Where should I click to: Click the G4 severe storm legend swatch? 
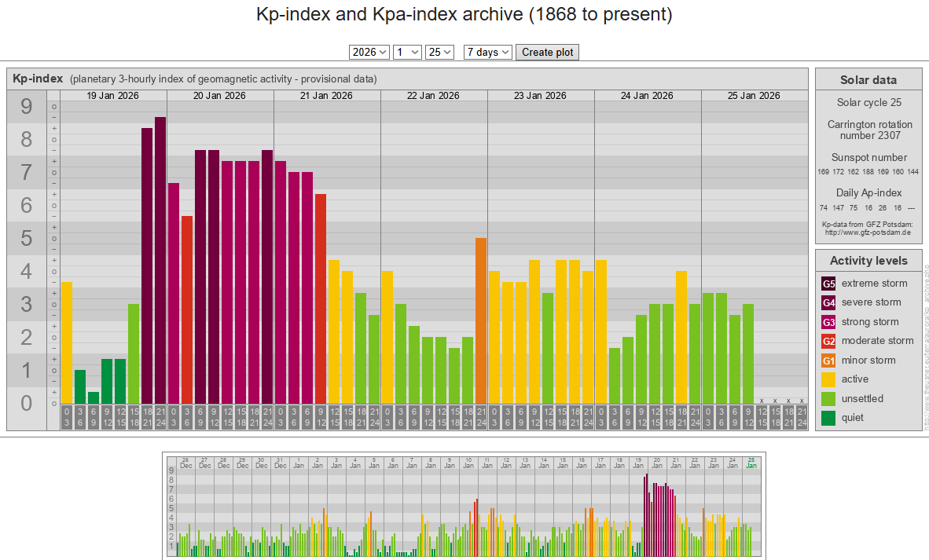click(828, 302)
